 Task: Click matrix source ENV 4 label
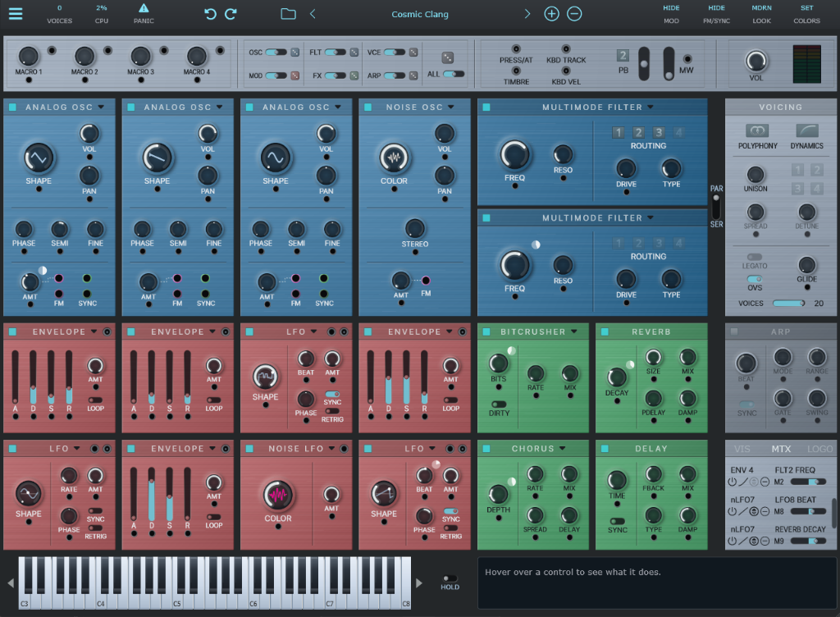pos(742,469)
